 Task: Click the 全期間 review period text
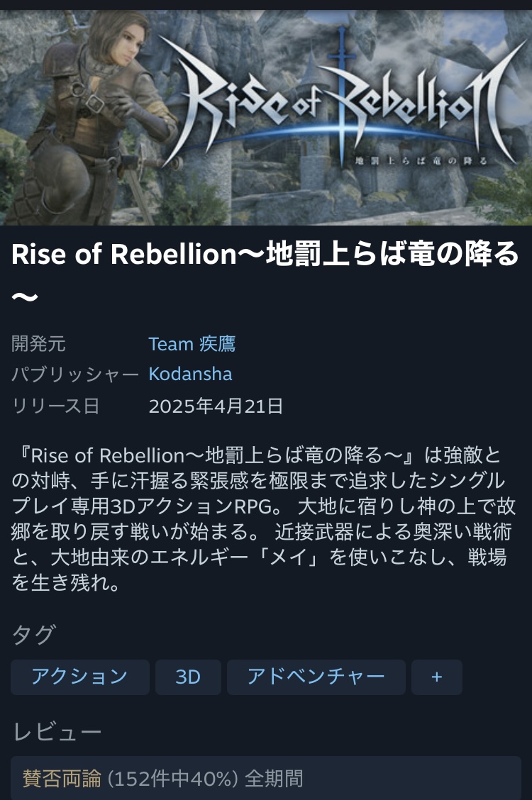coord(274,779)
